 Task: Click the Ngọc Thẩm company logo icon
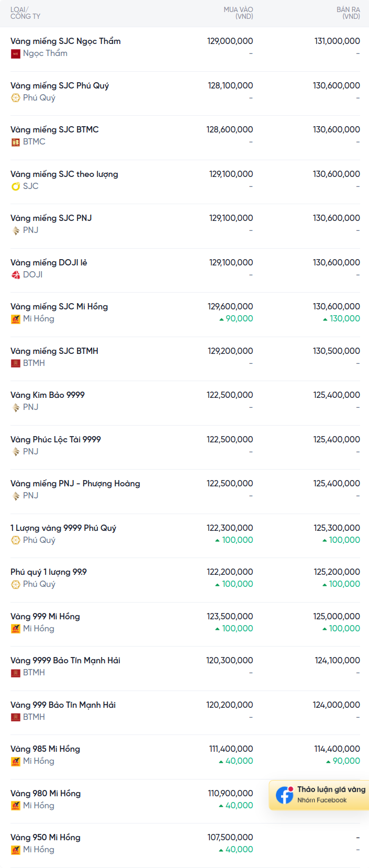coord(16,53)
